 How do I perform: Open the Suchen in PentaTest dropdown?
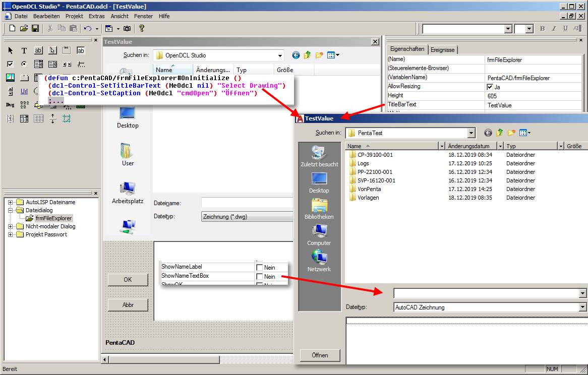point(472,133)
